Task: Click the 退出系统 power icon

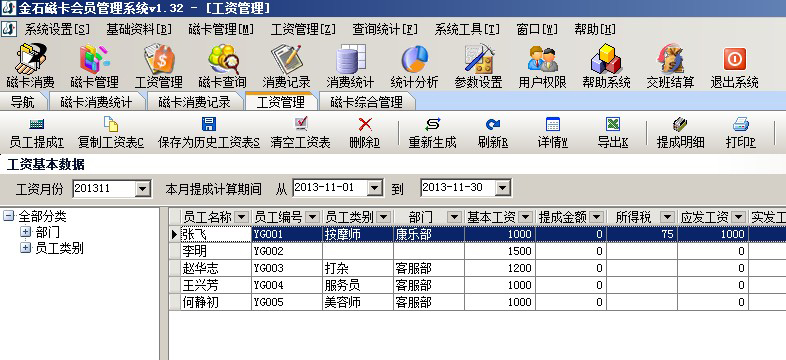Action: point(734,59)
